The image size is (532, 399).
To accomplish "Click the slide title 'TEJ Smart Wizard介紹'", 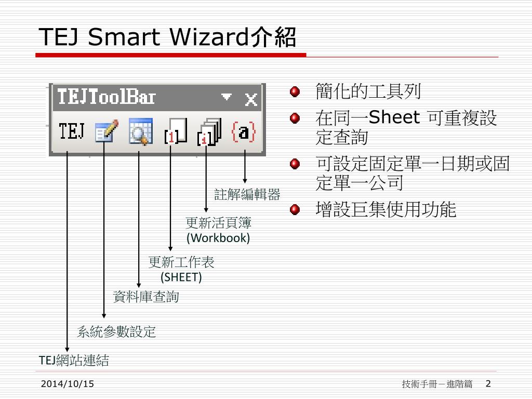I will (167, 37).
